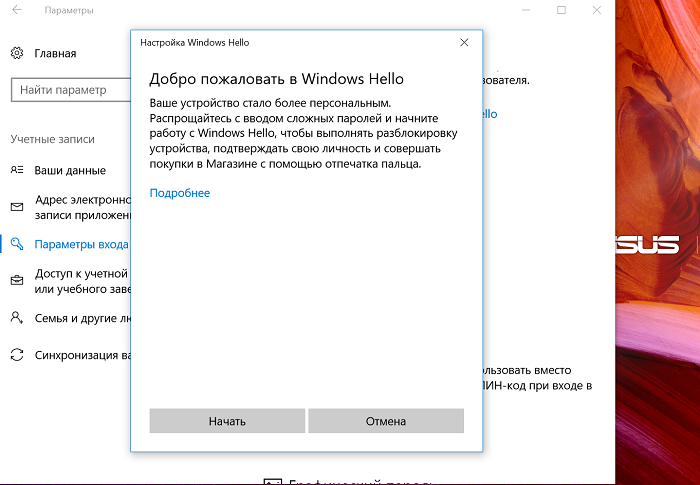
Task: Click the Ваши данные icon
Action: click(x=17, y=170)
